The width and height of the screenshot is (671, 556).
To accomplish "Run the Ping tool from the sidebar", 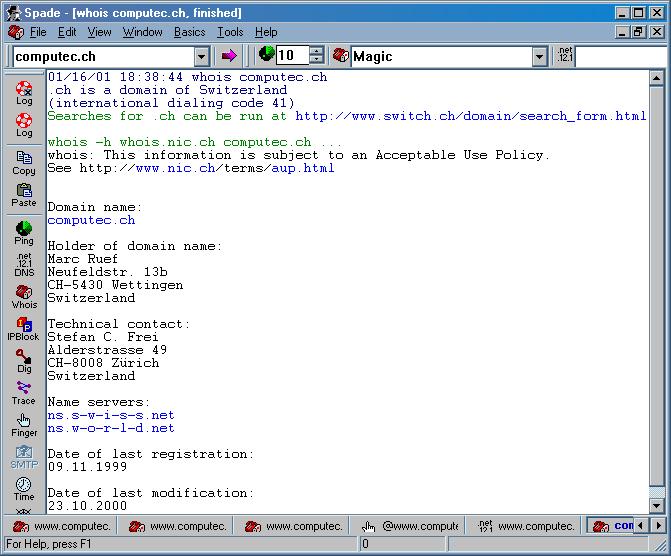I will [x=24, y=233].
